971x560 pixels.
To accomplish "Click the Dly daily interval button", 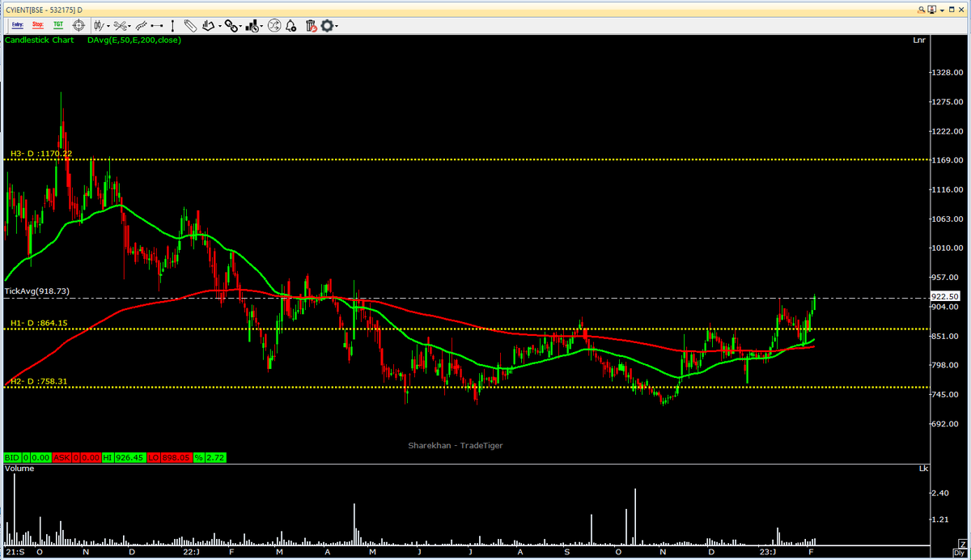I will 961,554.
